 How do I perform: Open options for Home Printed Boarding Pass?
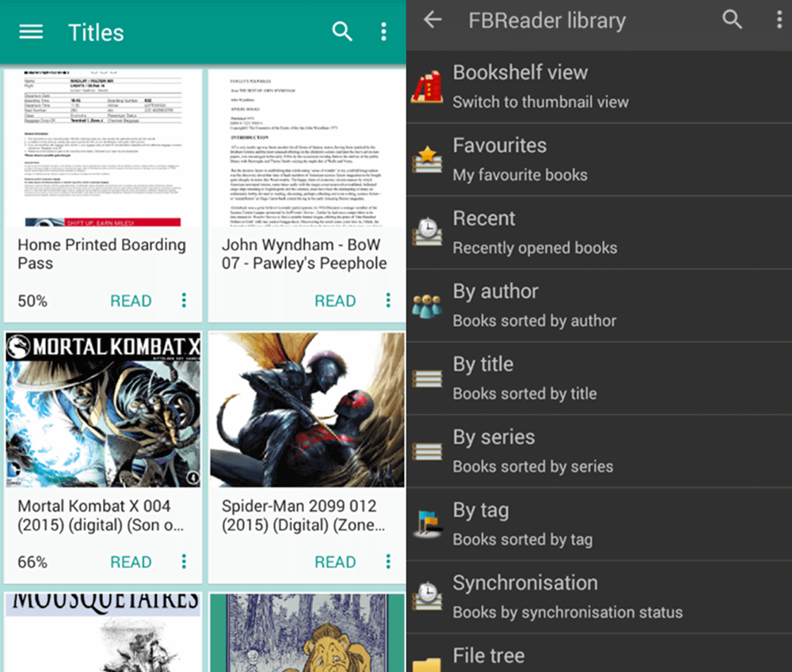[x=184, y=301]
